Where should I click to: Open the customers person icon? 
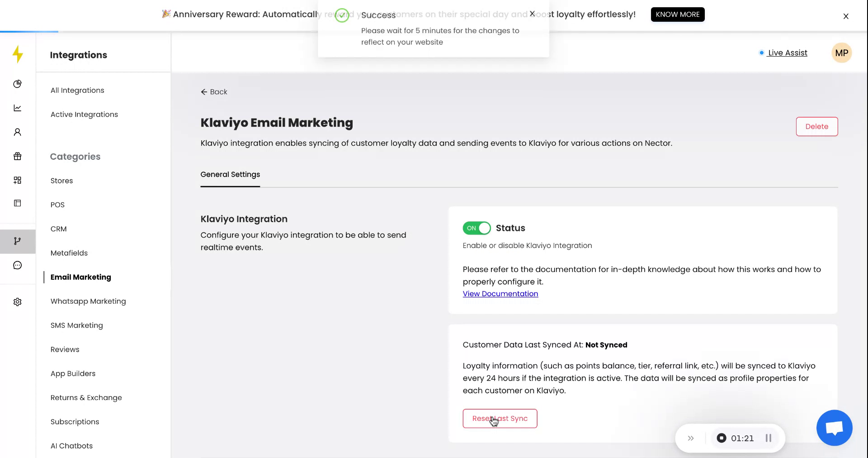pyautogui.click(x=17, y=132)
